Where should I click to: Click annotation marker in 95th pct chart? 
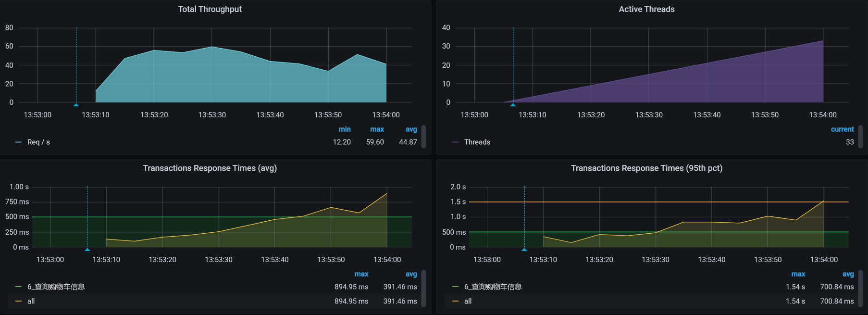click(524, 249)
